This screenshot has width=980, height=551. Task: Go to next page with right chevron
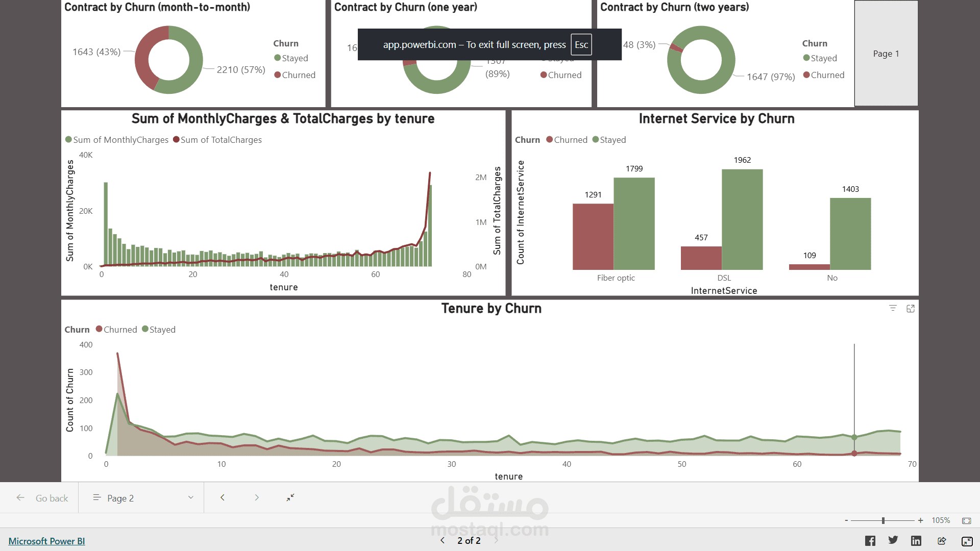click(x=257, y=497)
